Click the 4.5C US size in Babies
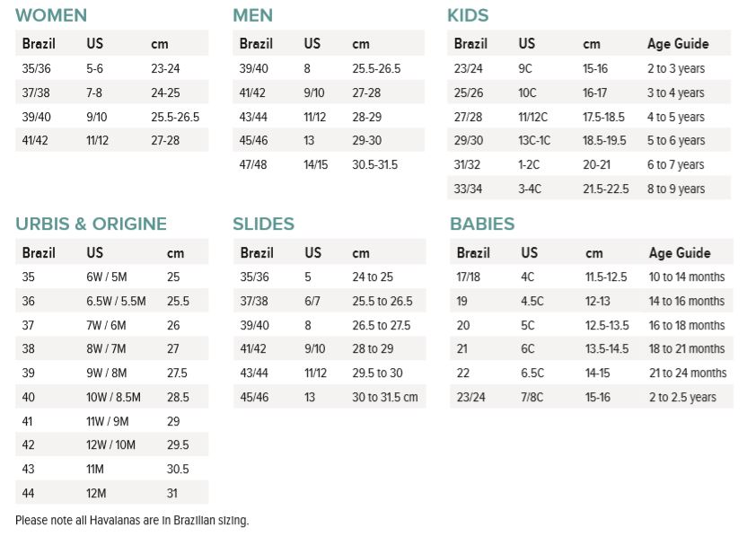The width and height of the screenshot is (756, 536). click(x=532, y=301)
